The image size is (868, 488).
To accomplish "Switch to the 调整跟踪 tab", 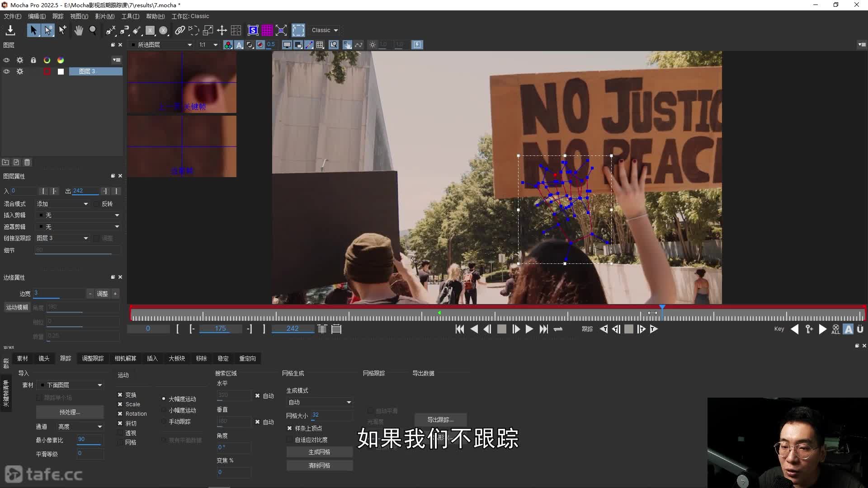I will tap(93, 358).
